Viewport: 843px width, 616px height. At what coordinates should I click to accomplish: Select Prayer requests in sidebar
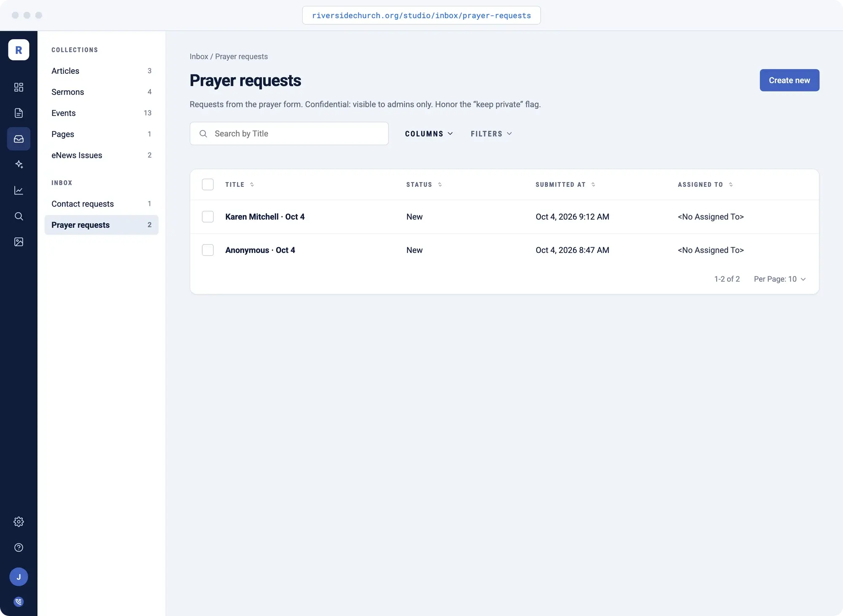click(101, 225)
